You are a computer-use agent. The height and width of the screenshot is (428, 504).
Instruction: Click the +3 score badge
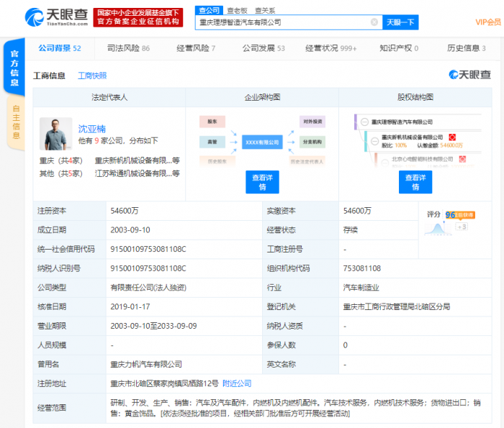pyautogui.click(x=462, y=227)
